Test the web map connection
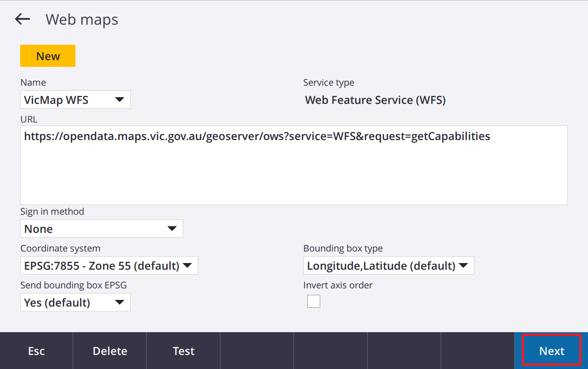Viewport: 588px width, 369px height. (x=184, y=351)
